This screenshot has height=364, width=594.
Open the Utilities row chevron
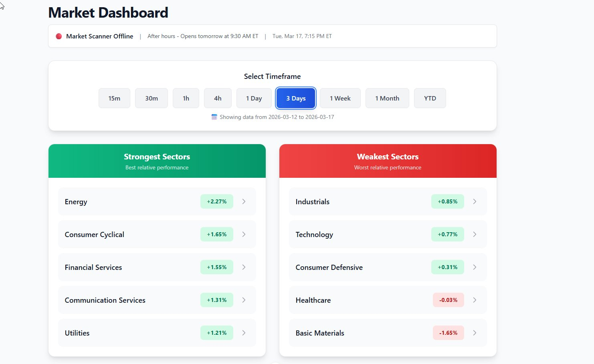point(244,333)
